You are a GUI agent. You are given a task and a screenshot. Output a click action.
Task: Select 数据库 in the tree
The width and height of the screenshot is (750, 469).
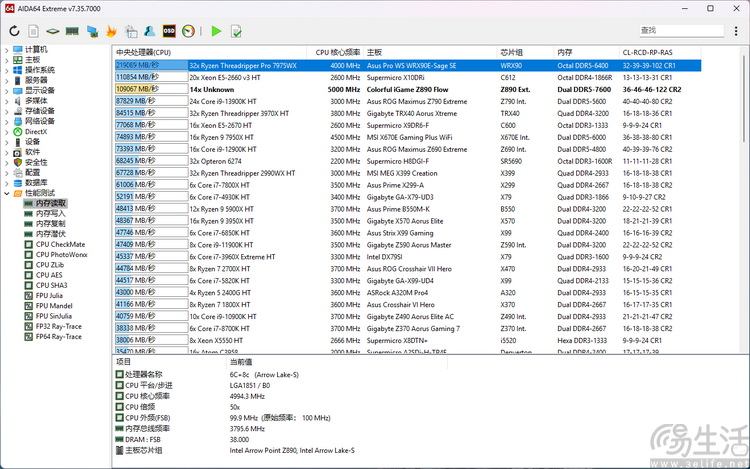[36, 183]
